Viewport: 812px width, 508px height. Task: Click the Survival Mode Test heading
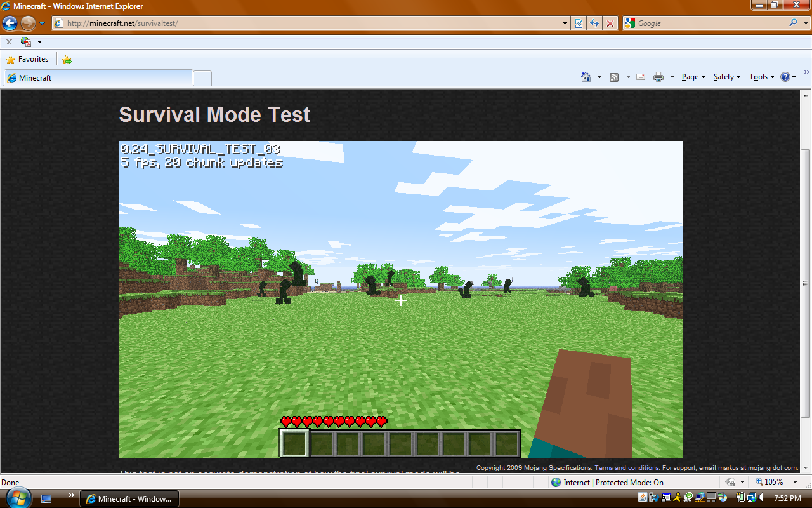pos(214,115)
